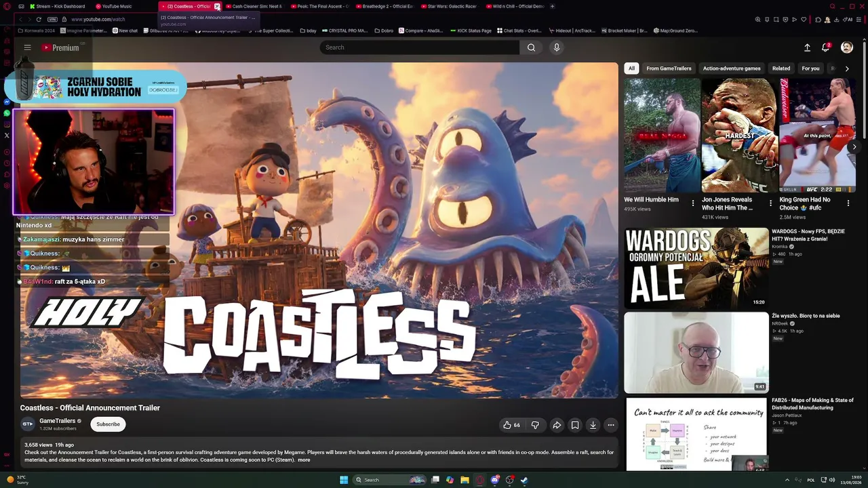The width and height of the screenshot is (868, 488).
Task: Open the 'New chat' bookmark
Action: coord(125,30)
